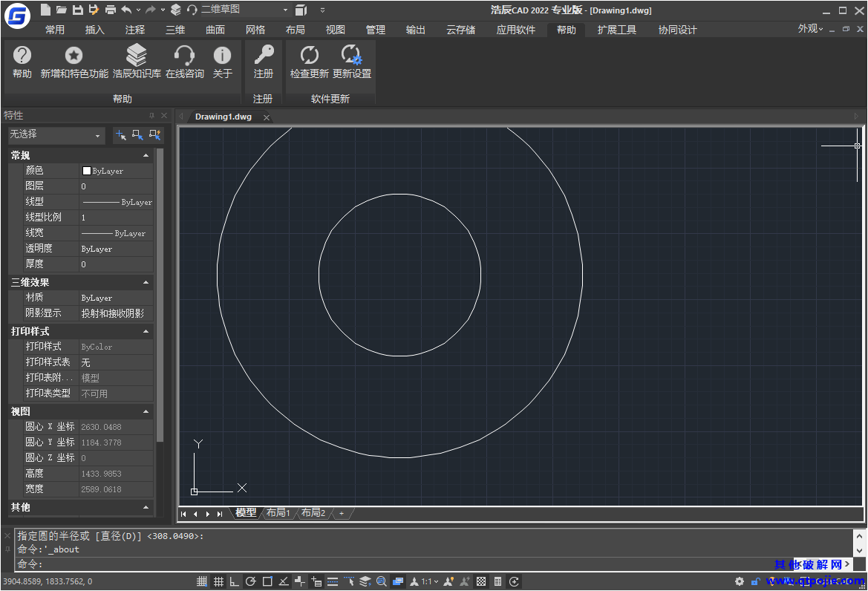Viewport: 868px width, 591px height.
Task: Switch to the 插入 ribbon tab
Action: (94, 30)
